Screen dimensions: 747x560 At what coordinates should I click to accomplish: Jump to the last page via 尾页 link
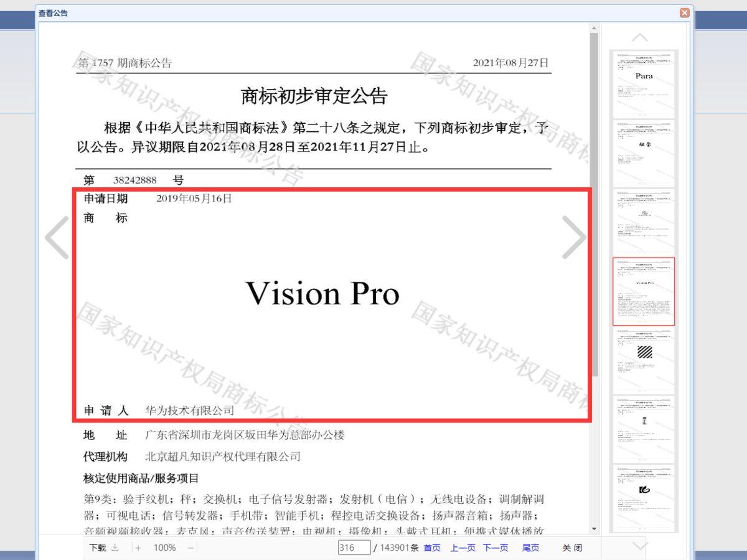coord(530,548)
